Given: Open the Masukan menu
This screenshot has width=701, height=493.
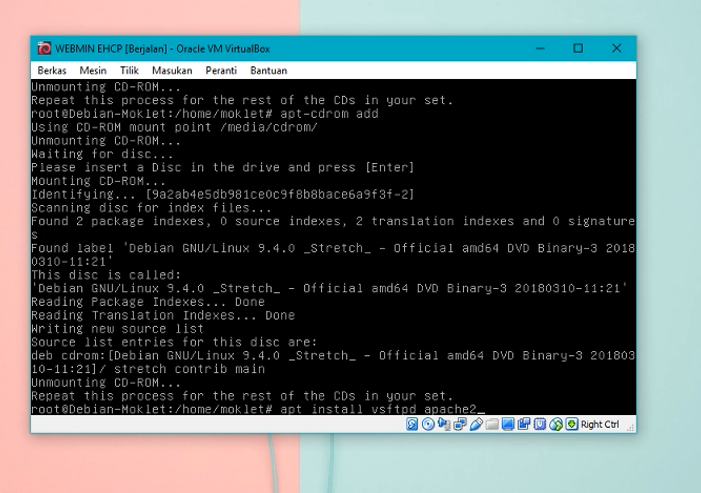Looking at the screenshot, I should 172,71.
